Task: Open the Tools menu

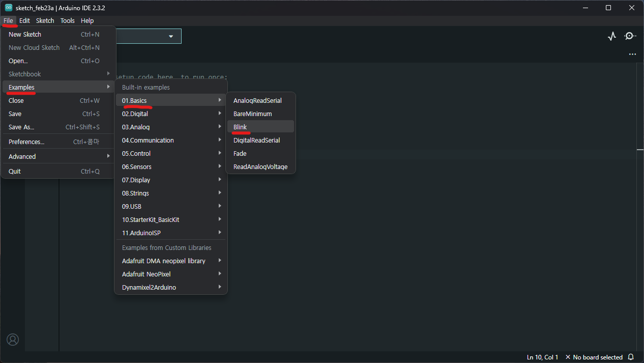Action: coord(67,21)
